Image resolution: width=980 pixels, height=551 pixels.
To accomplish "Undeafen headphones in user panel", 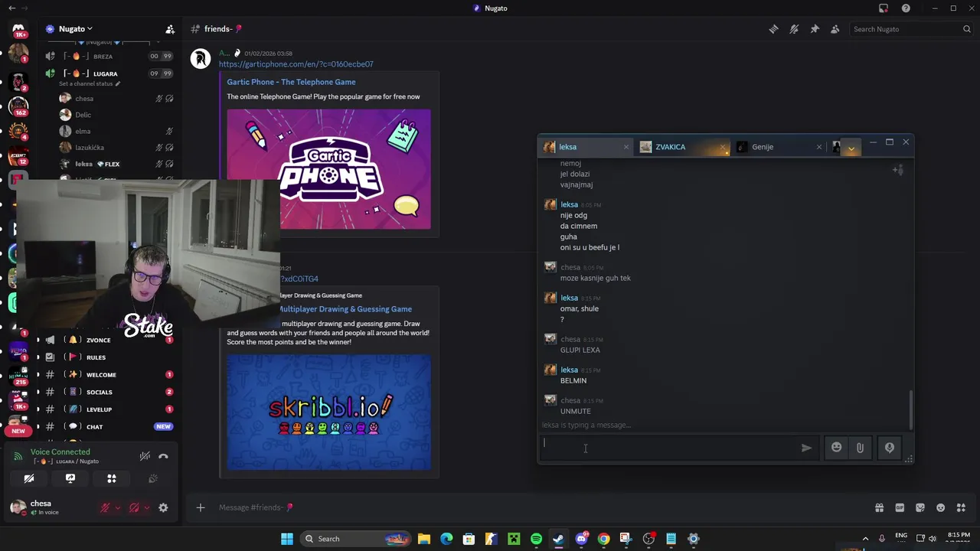I will point(134,507).
